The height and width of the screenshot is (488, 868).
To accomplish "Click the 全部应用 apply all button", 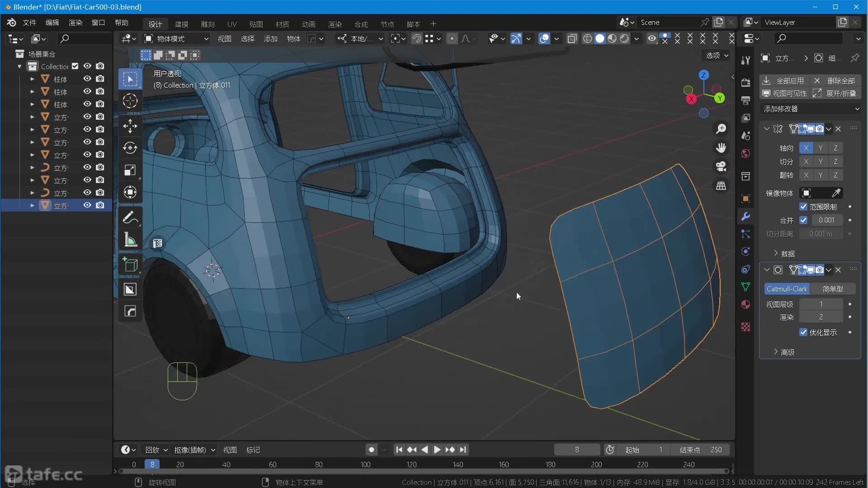I will coord(784,80).
